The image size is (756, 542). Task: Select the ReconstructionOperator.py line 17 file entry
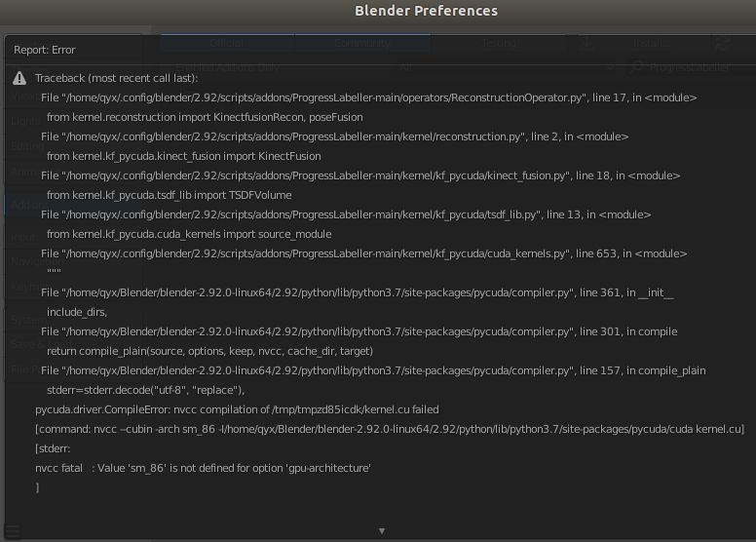coord(369,97)
